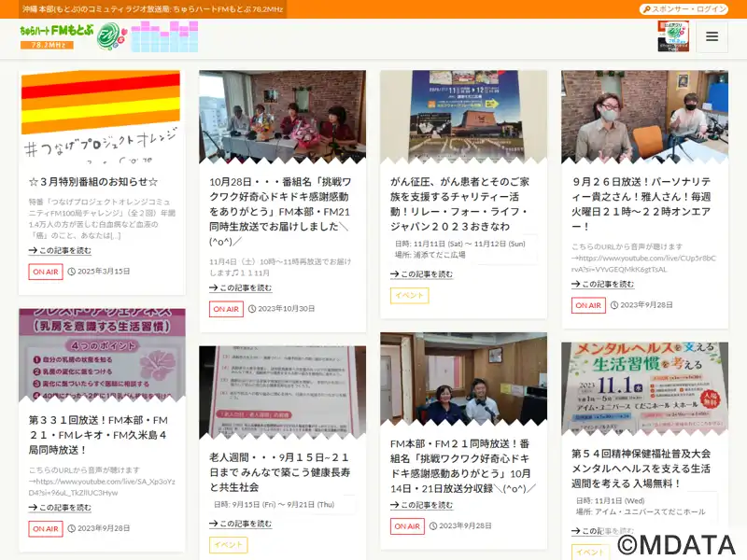Click ON AIR tag dated 2025年3月15日
Screen dimensions: 747x560
tap(46, 272)
